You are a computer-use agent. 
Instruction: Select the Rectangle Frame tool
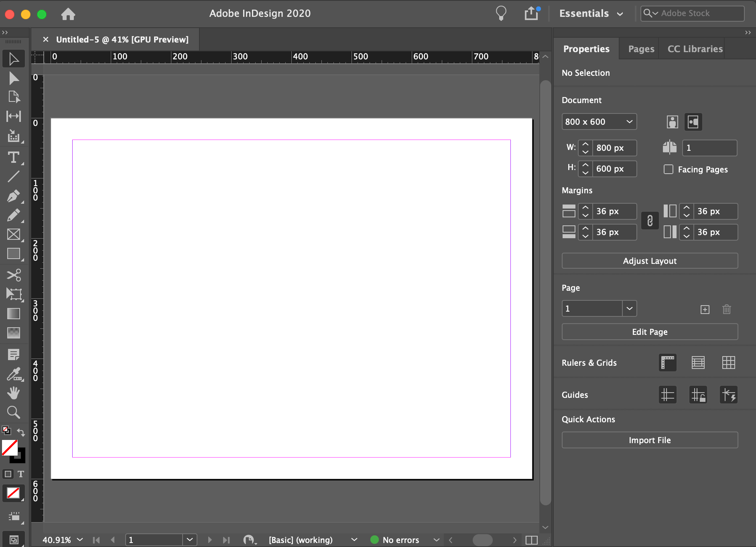click(14, 235)
